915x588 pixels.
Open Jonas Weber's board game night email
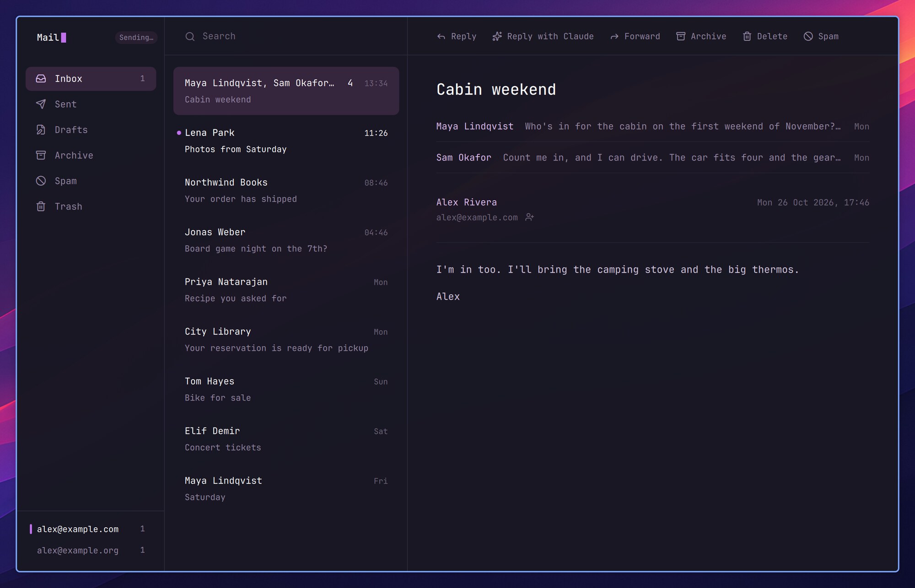click(x=286, y=241)
